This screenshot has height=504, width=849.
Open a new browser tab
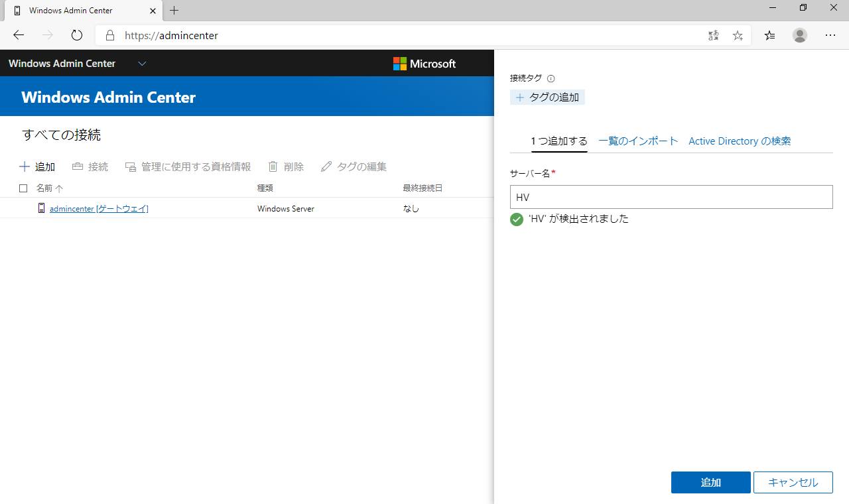[x=174, y=11]
